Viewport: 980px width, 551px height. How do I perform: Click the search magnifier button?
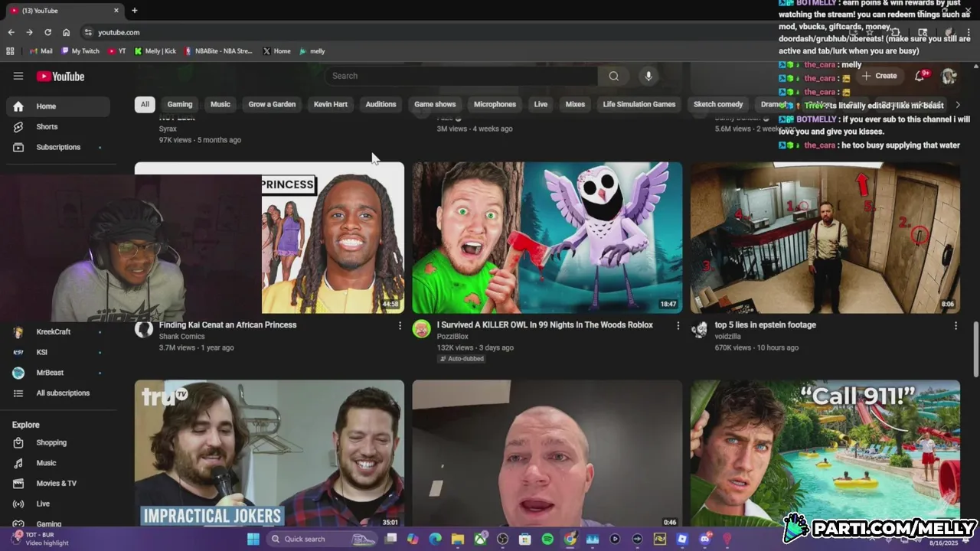[x=613, y=76]
